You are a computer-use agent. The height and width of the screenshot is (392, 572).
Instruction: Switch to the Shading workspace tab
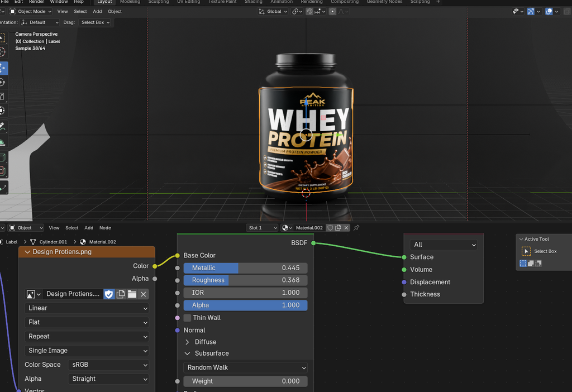(254, 2)
